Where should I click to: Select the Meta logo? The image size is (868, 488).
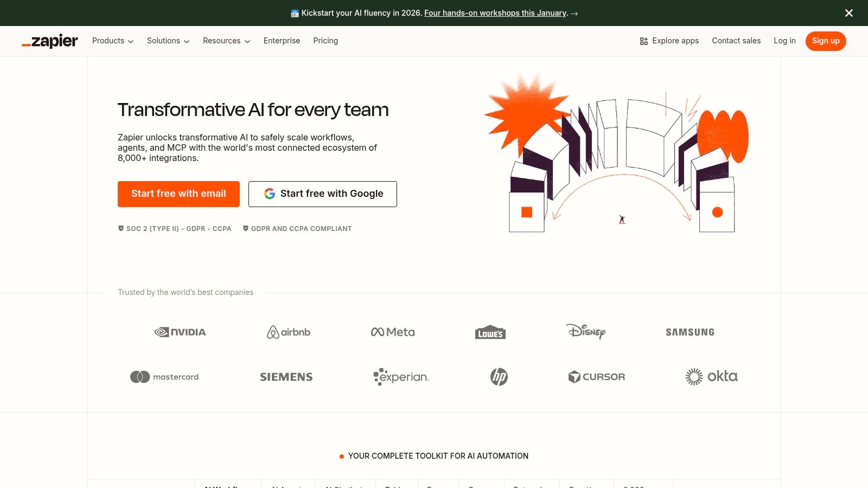(x=392, y=332)
